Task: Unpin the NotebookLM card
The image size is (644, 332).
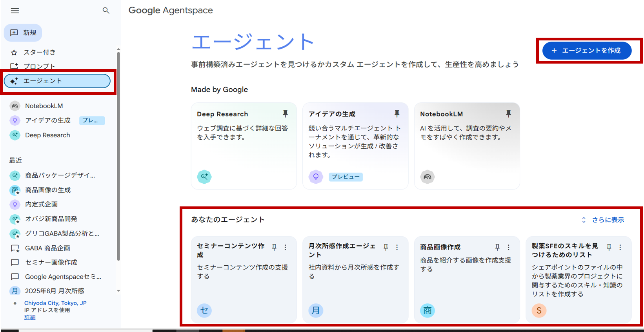Action: click(x=508, y=114)
